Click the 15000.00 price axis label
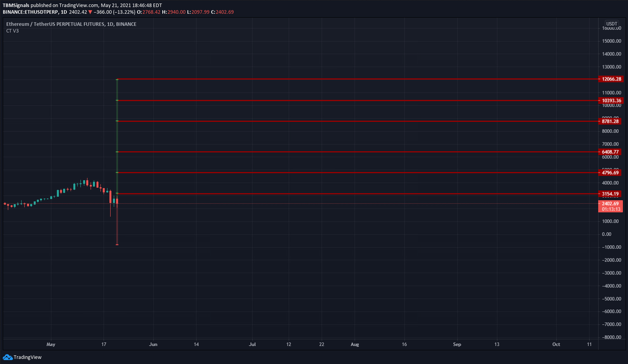The image size is (628, 364). tap(611, 41)
